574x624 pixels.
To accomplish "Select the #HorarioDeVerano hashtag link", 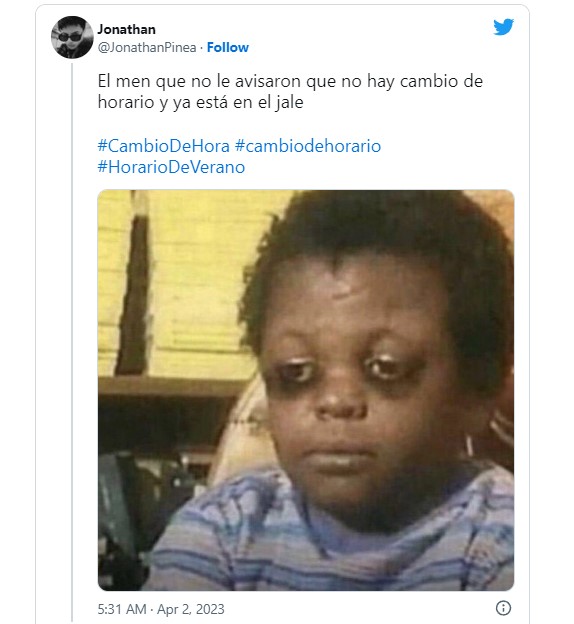I will [x=171, y=167].
